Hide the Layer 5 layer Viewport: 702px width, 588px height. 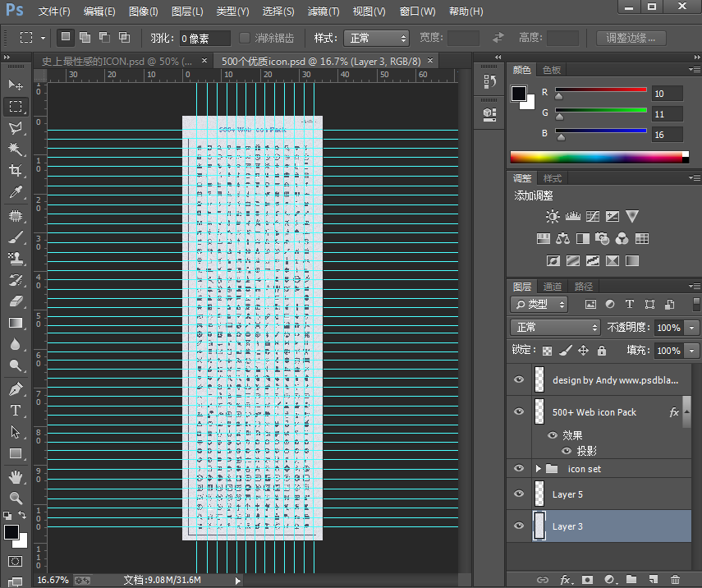click(518, 494)
